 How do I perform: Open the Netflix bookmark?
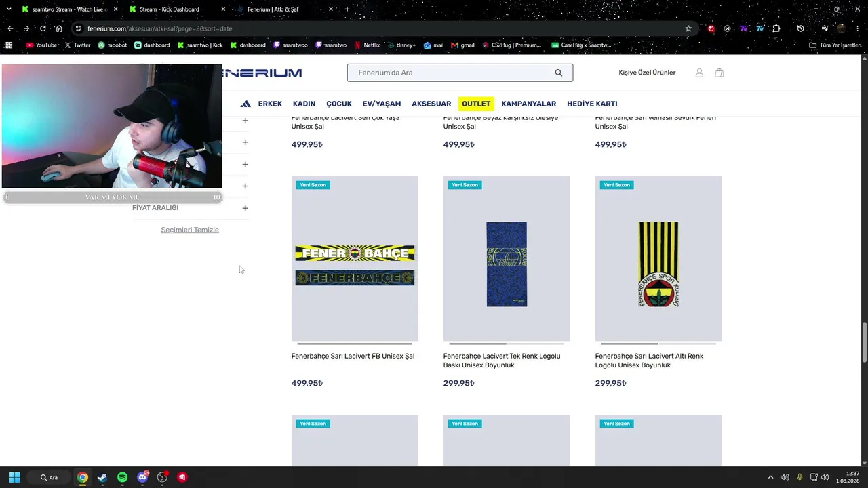367,45
